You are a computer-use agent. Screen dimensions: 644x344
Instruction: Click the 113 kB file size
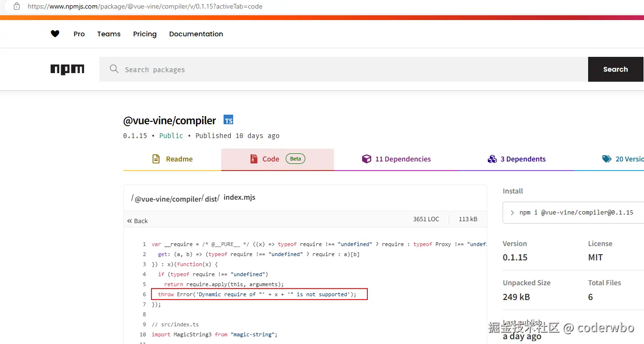click(468, 219)
